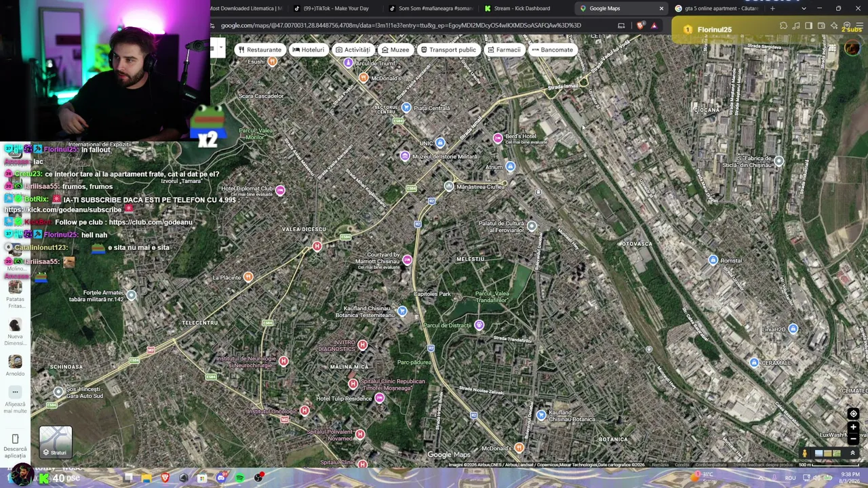Click the Brave Rewards triangle icon
Image resolution: width=868 pixels, height=488 pixels.
pos(654,26)
